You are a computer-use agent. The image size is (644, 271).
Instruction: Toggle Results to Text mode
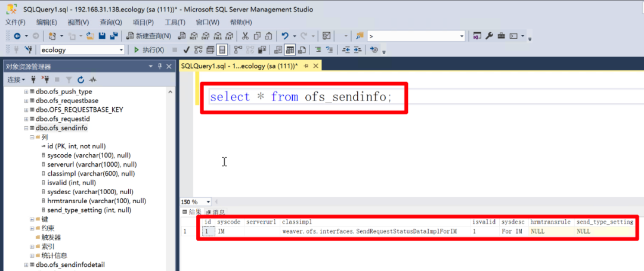[278, 49]
